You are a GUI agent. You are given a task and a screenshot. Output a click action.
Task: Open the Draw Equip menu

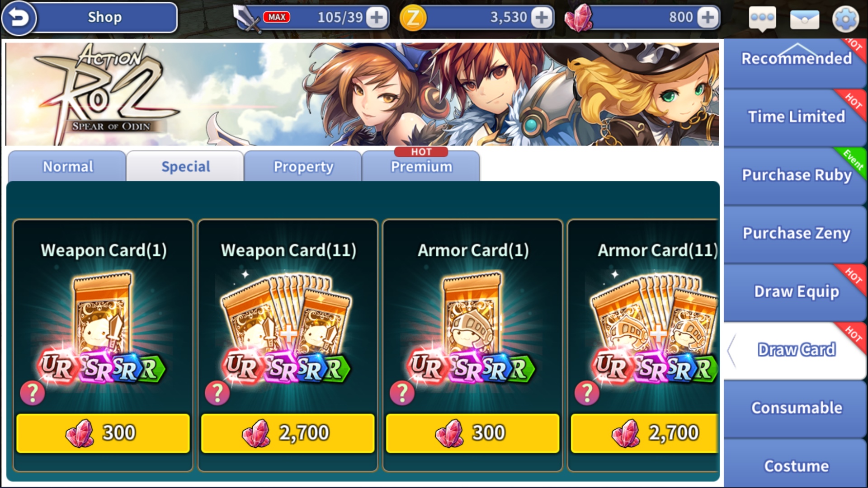coord(796,292)
